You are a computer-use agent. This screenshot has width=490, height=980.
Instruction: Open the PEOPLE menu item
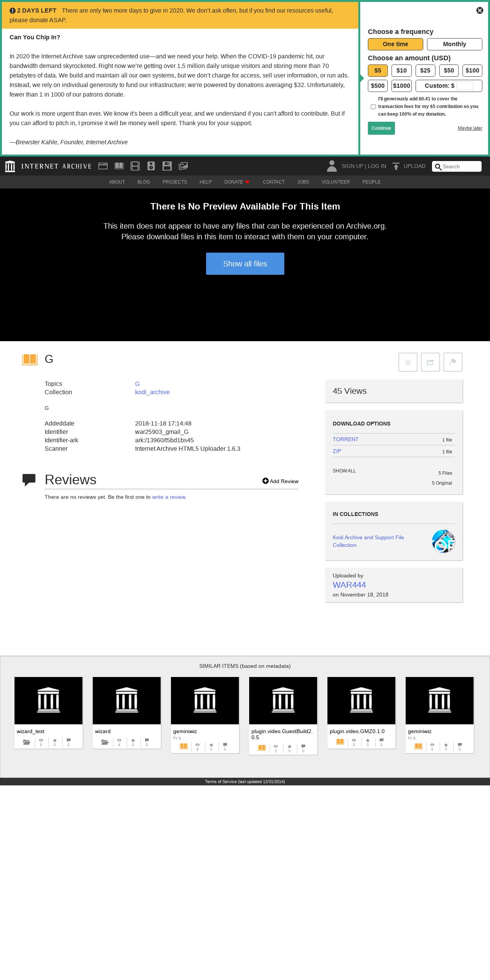click(x=372, y=182)
